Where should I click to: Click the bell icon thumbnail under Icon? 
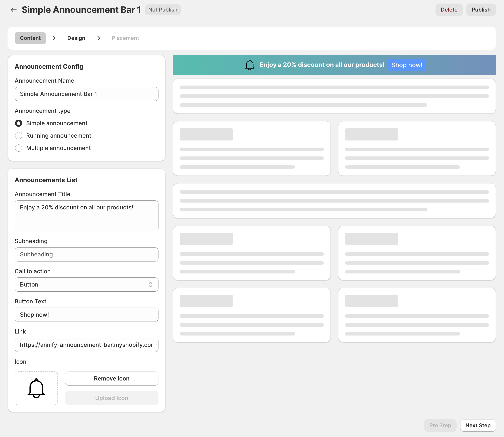click(x=36, y=388)
